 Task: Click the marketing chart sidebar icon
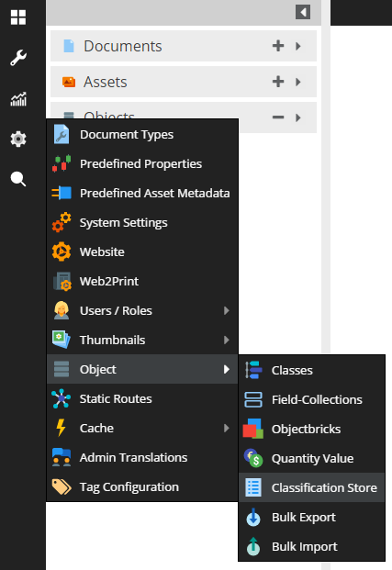18,99
